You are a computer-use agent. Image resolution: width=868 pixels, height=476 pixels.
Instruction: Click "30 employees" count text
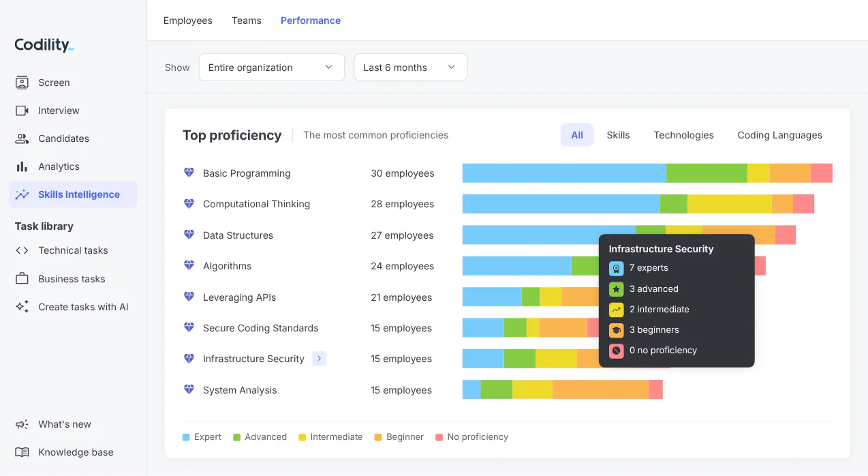pos(403,173)
